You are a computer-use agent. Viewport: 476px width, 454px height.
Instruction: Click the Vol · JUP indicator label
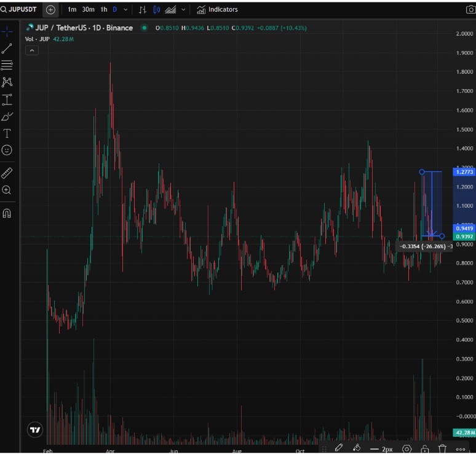38,39
